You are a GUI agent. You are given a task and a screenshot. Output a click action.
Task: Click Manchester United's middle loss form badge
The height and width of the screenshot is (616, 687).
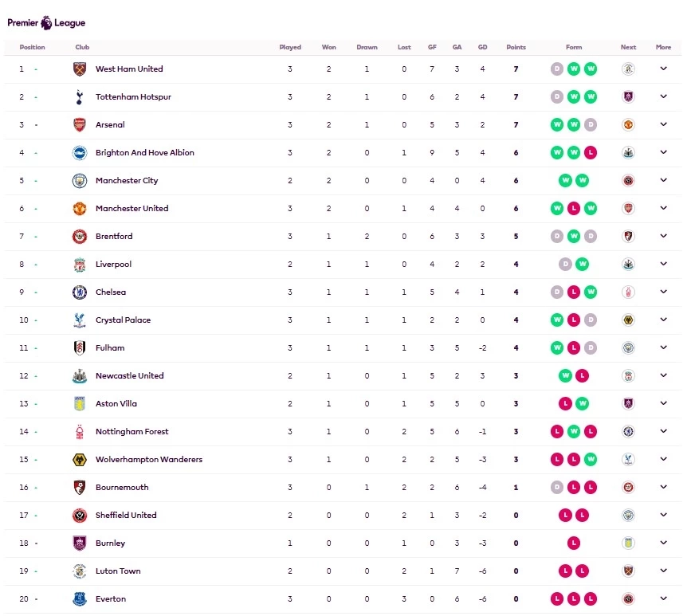573,209
